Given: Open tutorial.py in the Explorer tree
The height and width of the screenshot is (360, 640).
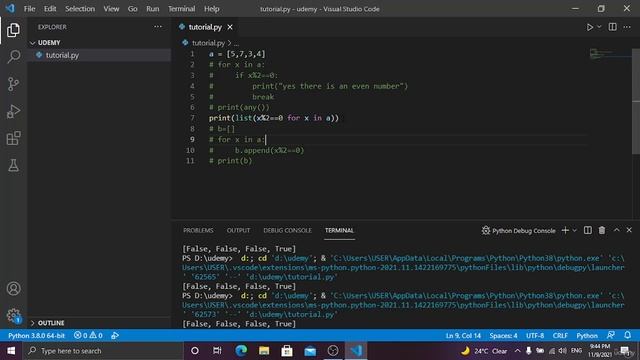Looking at the screenshot, I should coord(62,55).
